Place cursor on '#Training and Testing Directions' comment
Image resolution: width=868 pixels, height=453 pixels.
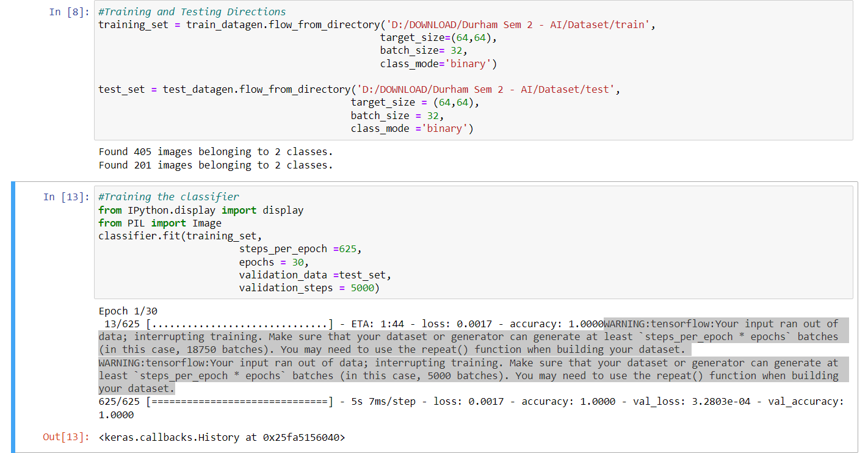click(192, 12)
